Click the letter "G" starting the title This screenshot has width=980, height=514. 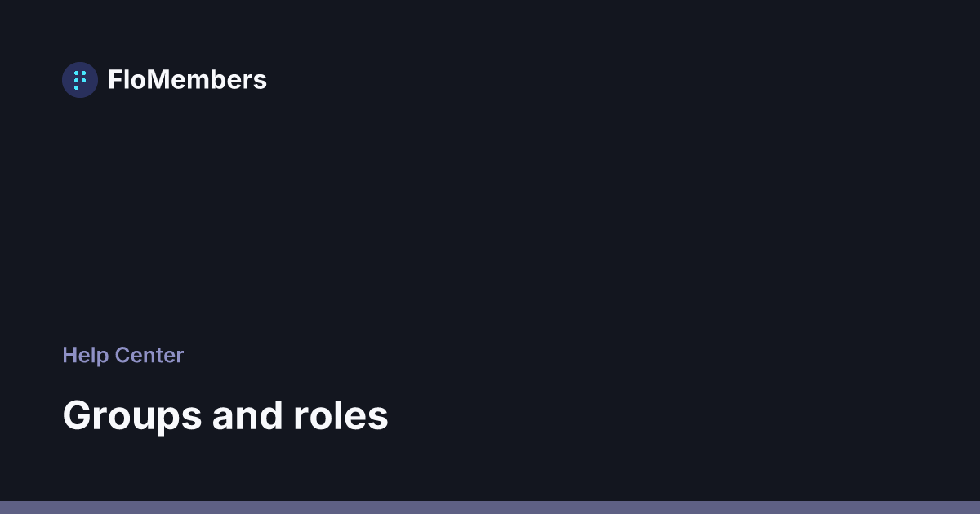[x=77, y=415]
